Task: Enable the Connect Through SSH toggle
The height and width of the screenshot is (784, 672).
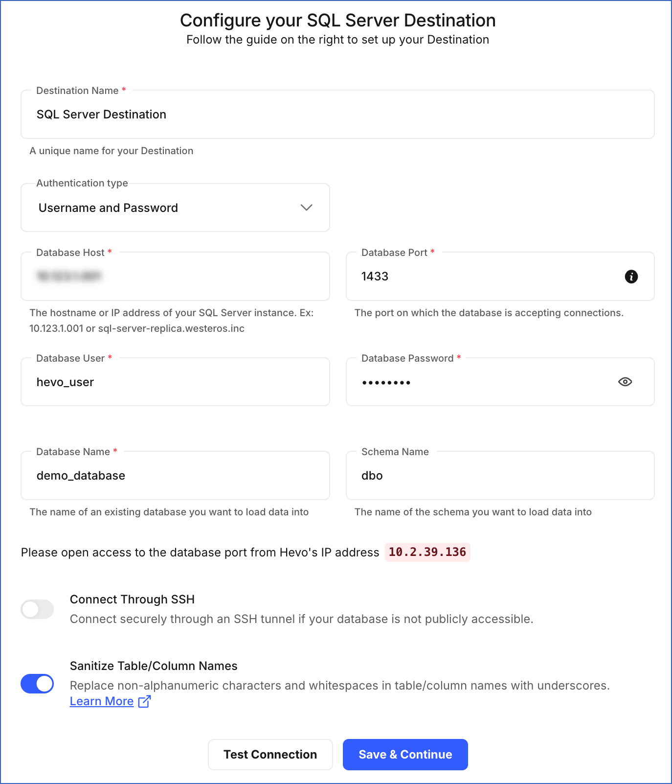Action: (x=37, y=609)
